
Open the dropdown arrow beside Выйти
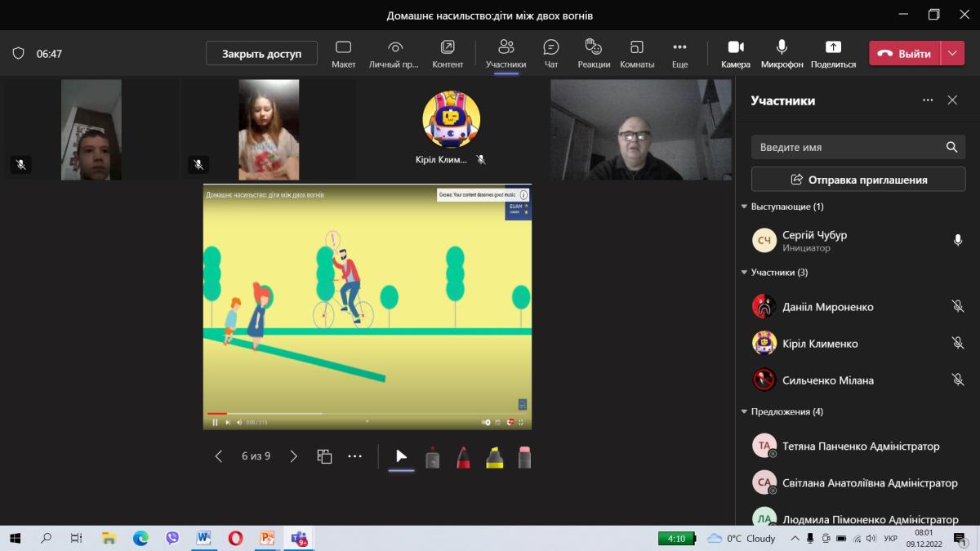pyautogui.click(x=953, y=54)
